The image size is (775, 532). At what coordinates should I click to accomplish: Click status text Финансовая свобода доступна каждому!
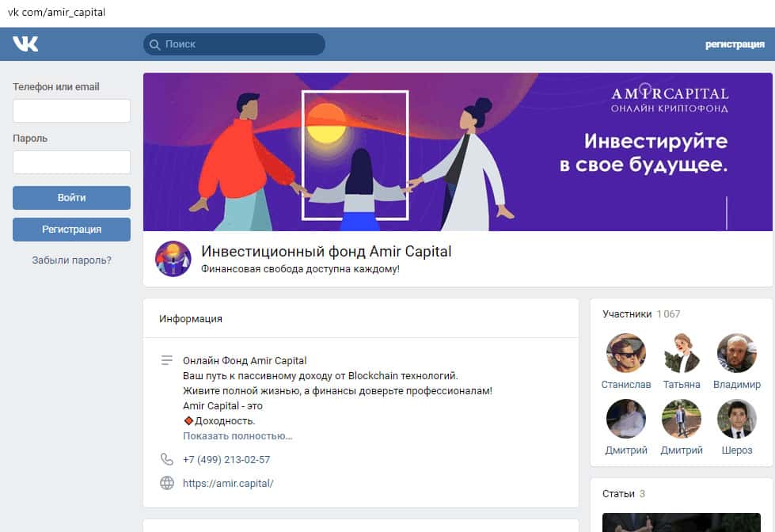coord(300,269)
